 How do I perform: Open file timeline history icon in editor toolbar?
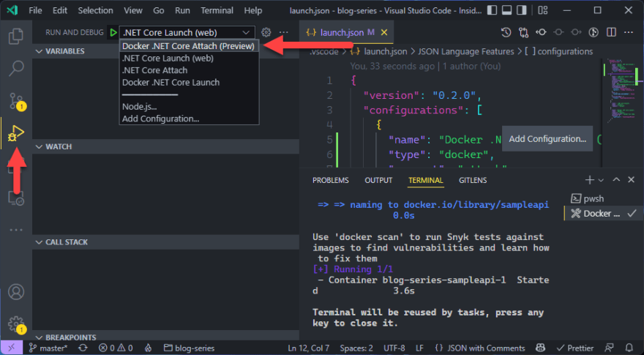coord(506,32)
